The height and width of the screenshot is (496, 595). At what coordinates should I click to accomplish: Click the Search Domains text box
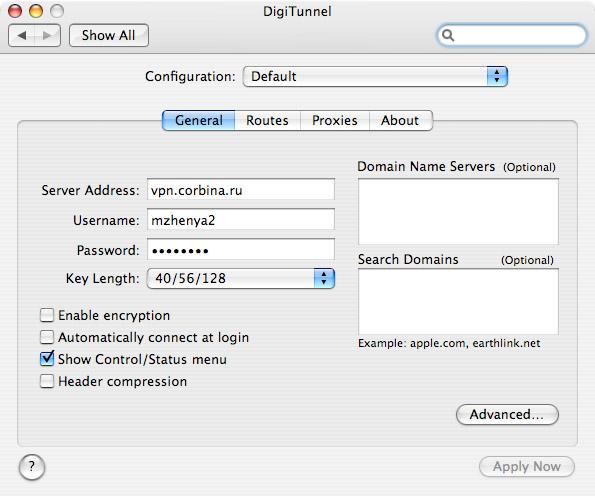(458, 302)
